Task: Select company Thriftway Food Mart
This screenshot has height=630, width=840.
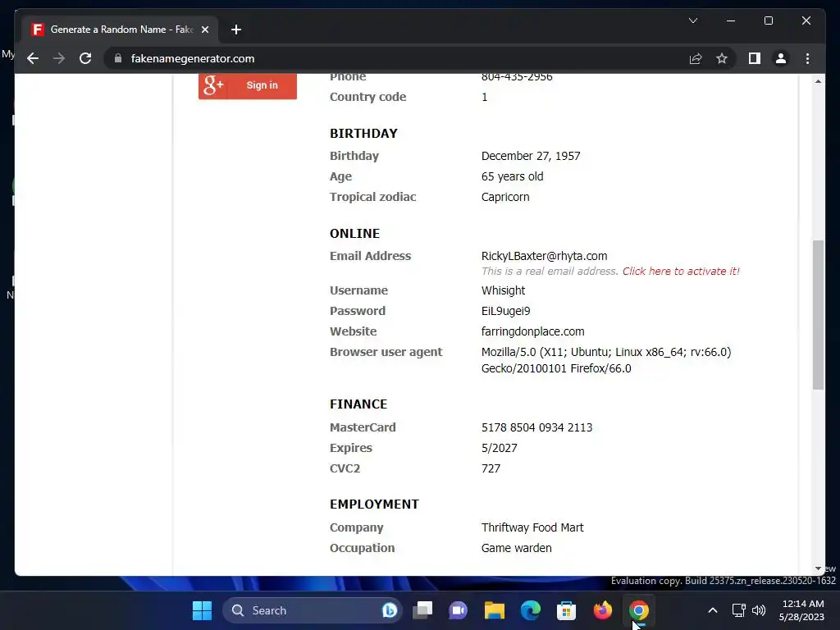Action: click(x=532, y=527)
